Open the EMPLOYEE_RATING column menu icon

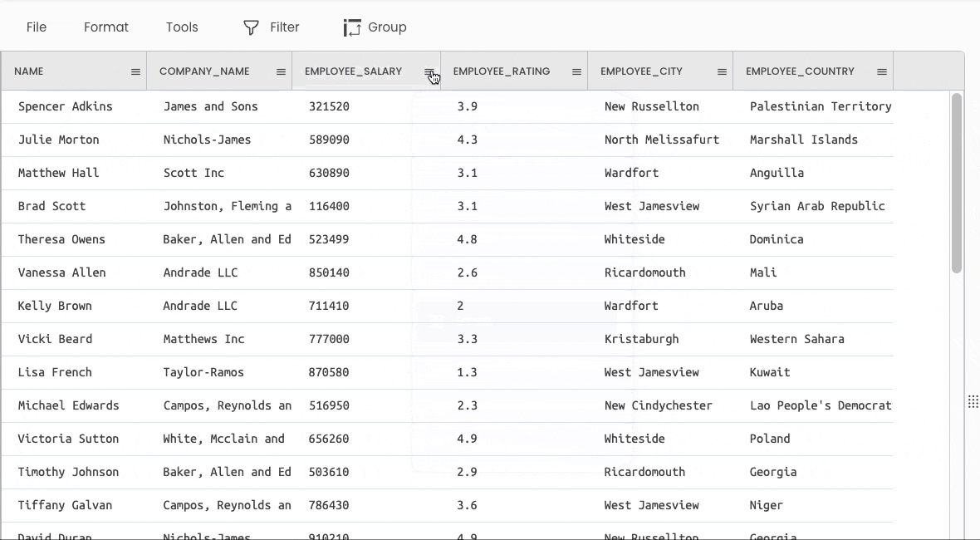576,72
